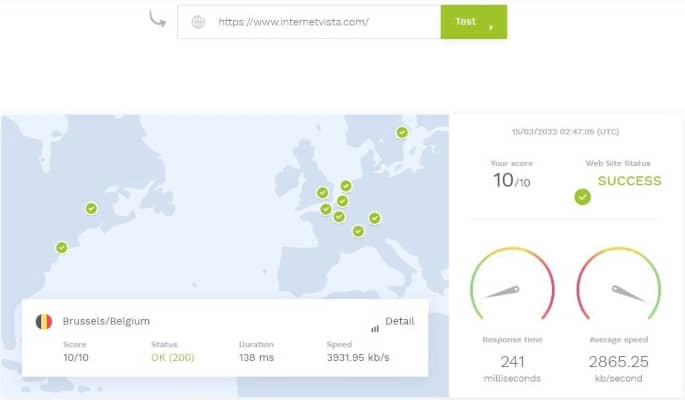Viewport: 685px width, 400px height.
Task: Focus the URL input field
Action: pos(309,22)
